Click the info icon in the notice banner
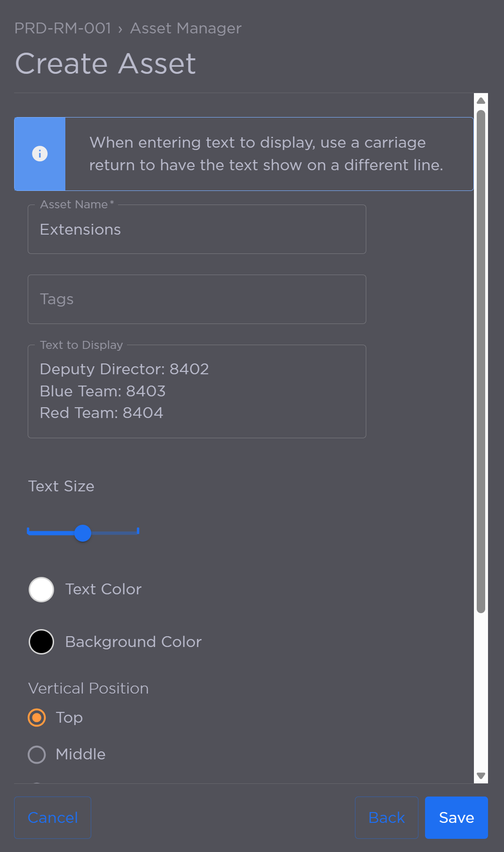The image size is (504, 852). tap(40, 154)
